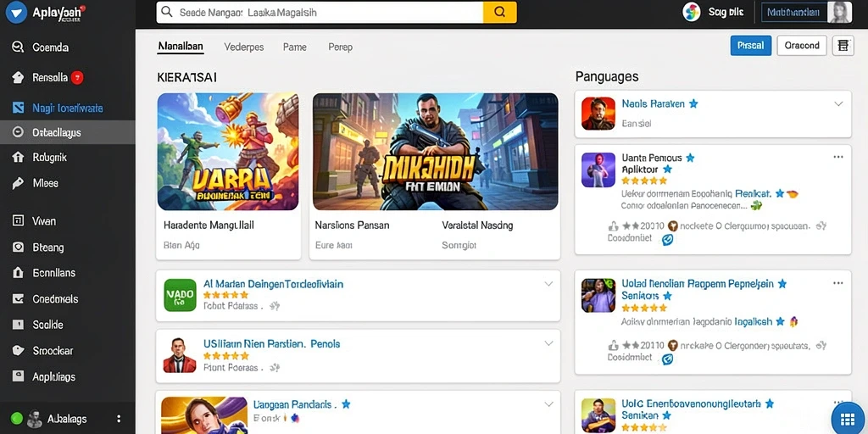Switch layout using the list view icon
The width and height of the screenshot is (868, 434).
tap(843, 46)
